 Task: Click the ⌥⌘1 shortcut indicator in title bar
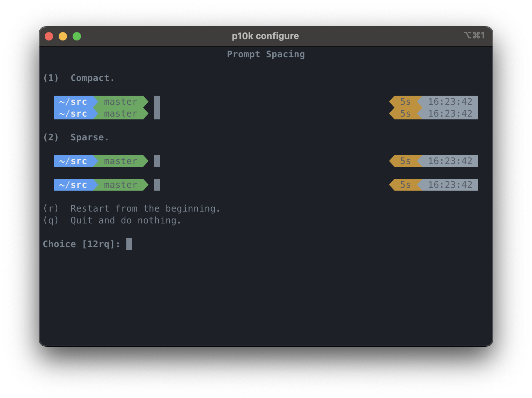click(x=474, y=35)
